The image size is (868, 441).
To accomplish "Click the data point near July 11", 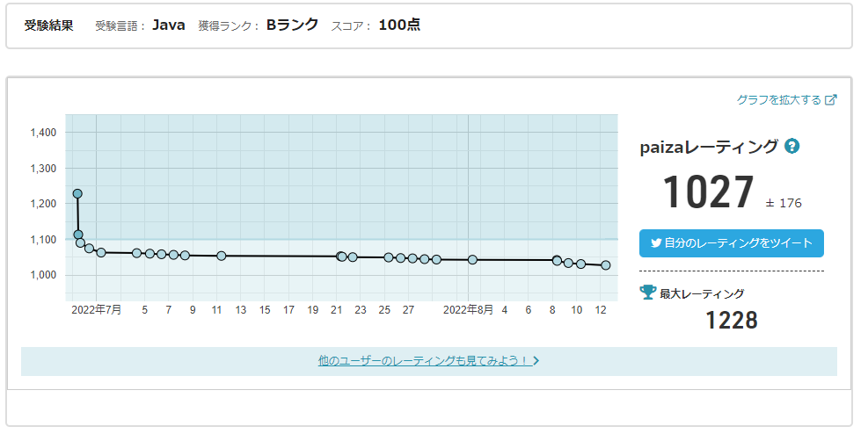I will coord(222,256).
